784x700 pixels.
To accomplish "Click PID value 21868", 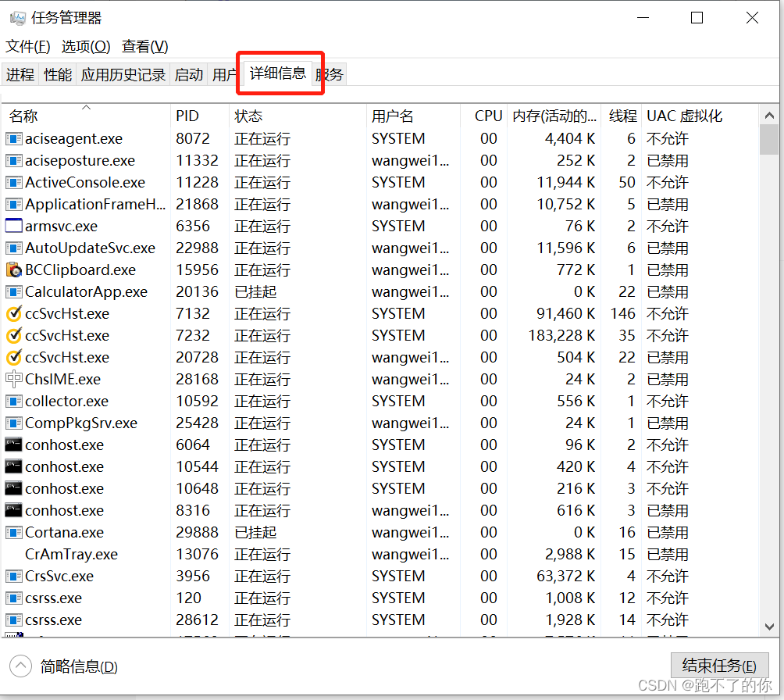I will tap(197, 204).
